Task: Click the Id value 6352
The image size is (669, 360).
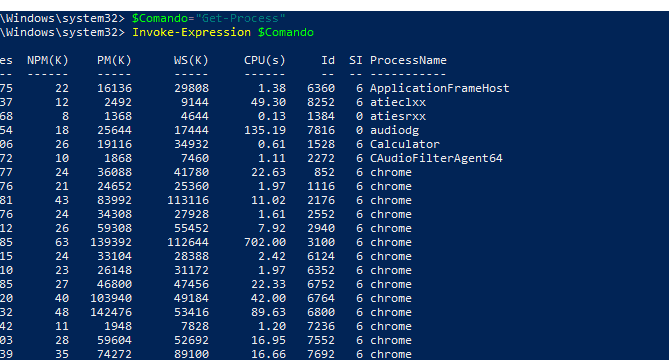Action: [321, 270]
